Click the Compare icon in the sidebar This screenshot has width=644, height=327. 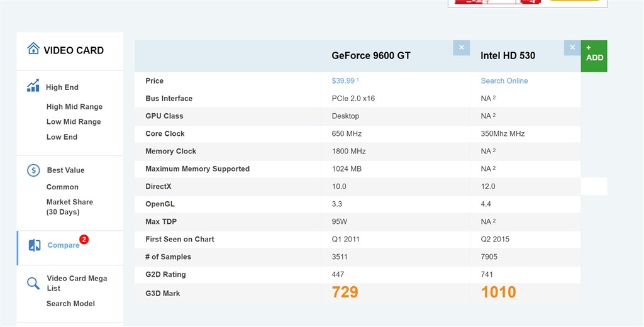35,245
